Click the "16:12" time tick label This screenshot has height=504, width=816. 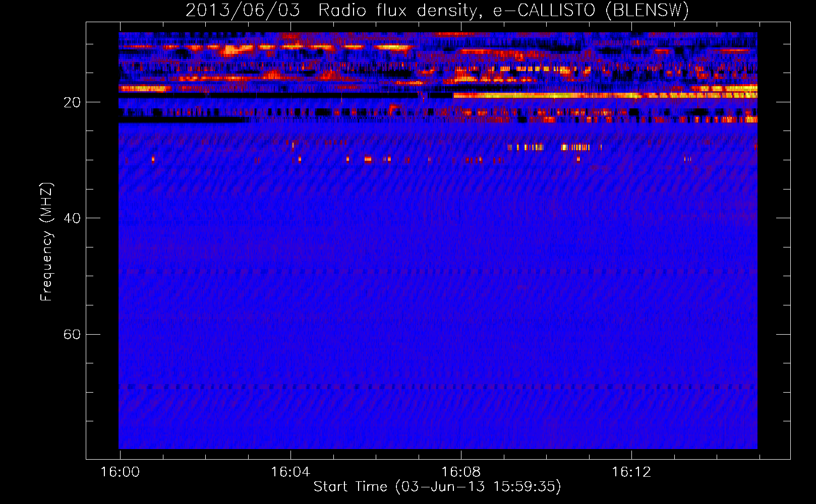631,472
